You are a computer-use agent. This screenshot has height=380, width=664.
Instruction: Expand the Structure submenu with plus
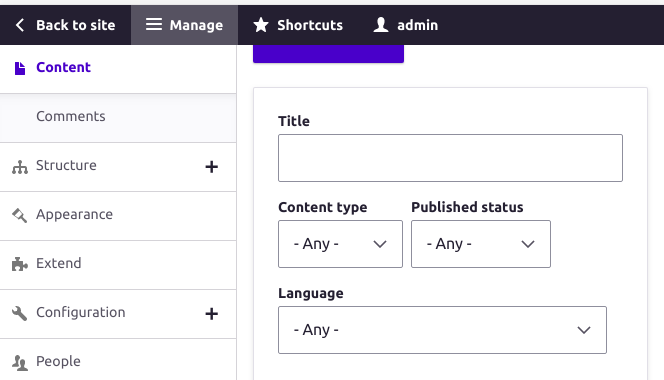212,167
